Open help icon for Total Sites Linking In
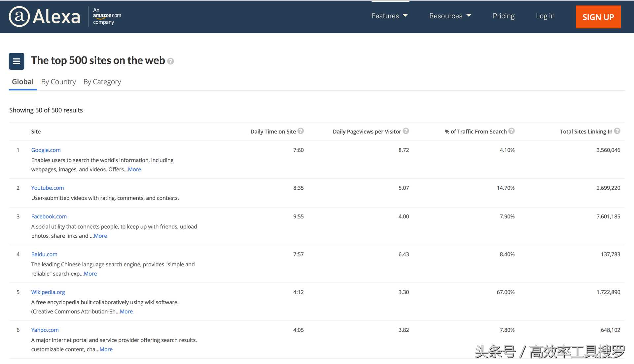The height and width of the screenshot is (364, 634). [617, 131]
